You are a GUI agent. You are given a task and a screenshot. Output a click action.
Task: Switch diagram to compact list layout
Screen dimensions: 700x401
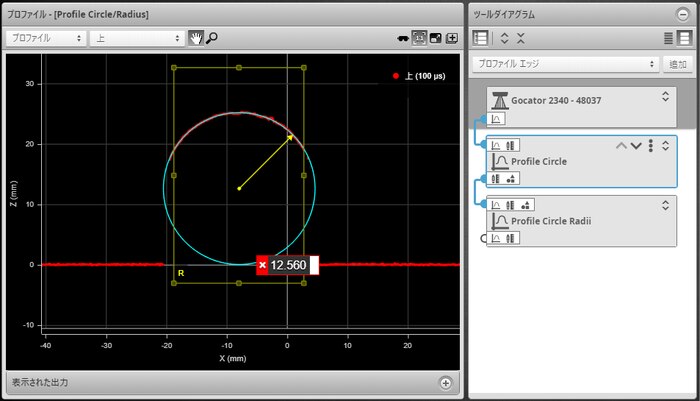pos(669,38)
